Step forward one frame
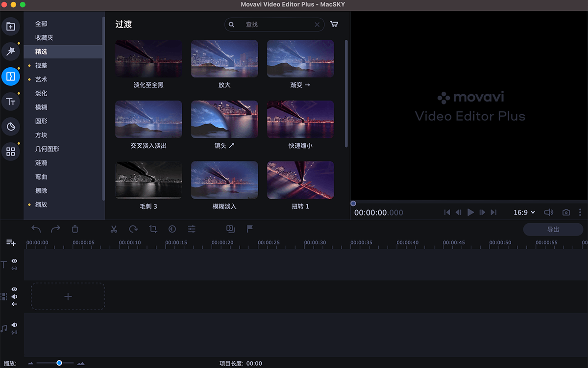The height and width of the screenshot is (368, 588). (x=482, y=212)
